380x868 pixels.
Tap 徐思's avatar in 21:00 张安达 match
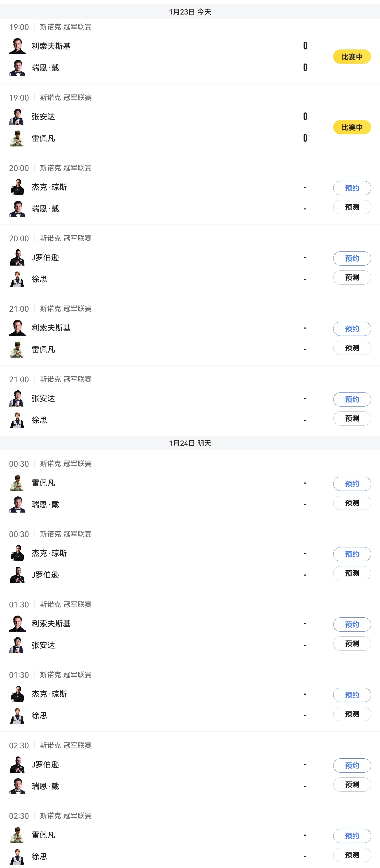[x=17, y=420]
